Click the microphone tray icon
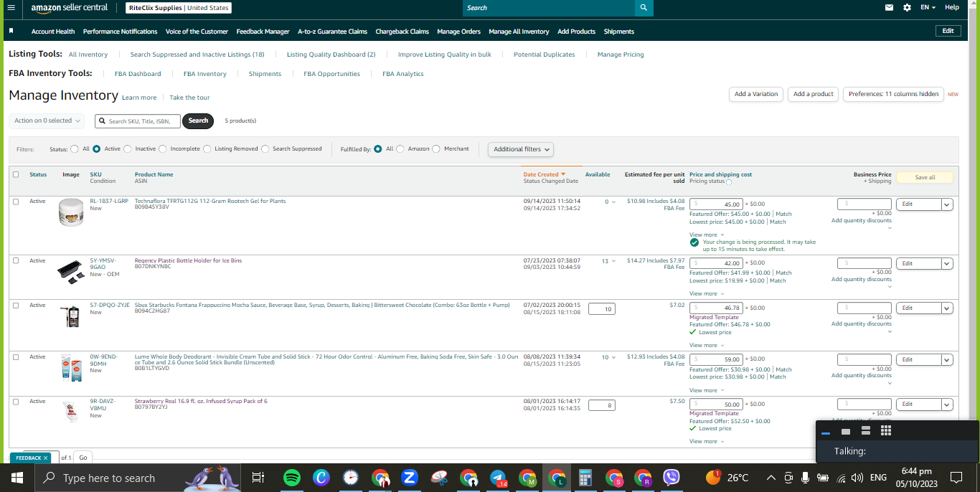This screenshot has width=980, height=492. pyautogui.click(x=806, y=478)
